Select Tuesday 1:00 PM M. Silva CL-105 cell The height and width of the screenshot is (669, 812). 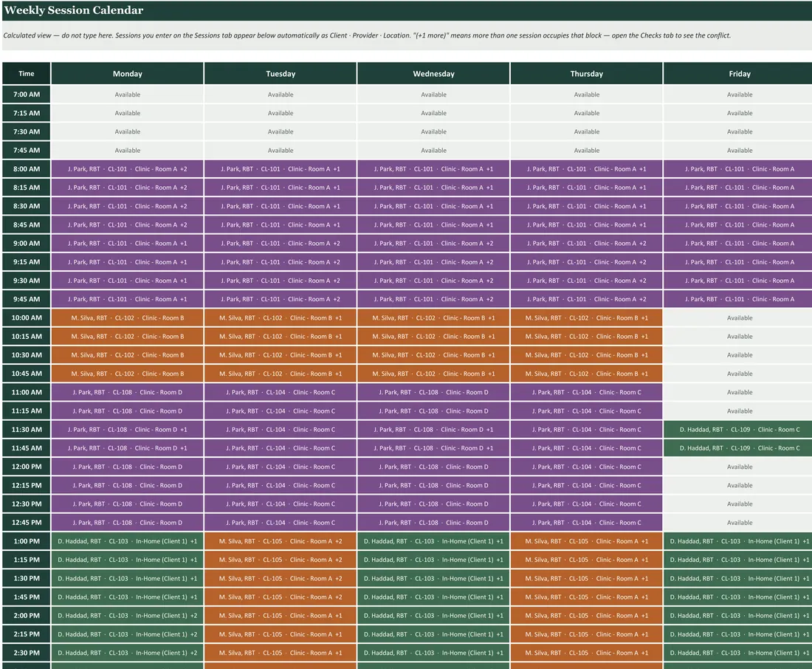[x=281, y=541]
